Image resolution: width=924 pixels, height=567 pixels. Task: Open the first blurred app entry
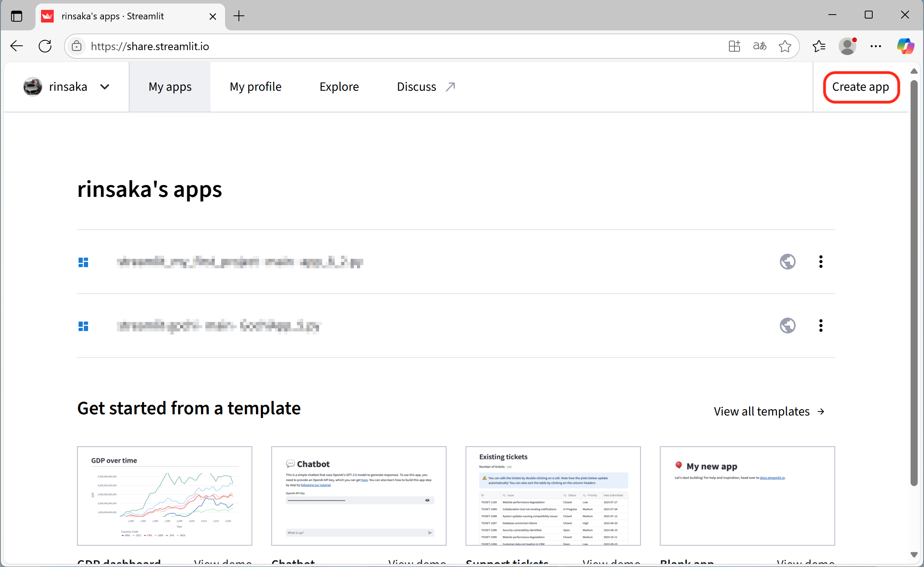pyautogui.click(x=240, y=262)
